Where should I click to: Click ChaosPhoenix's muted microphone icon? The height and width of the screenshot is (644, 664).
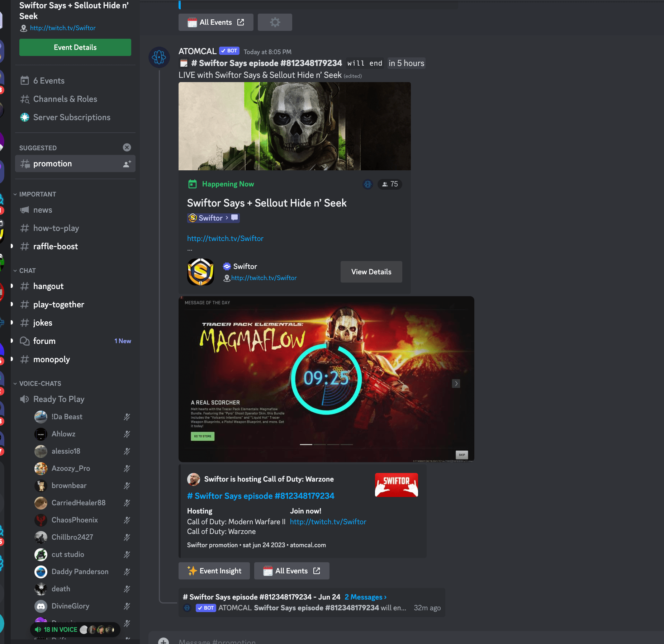coord(127,520)
